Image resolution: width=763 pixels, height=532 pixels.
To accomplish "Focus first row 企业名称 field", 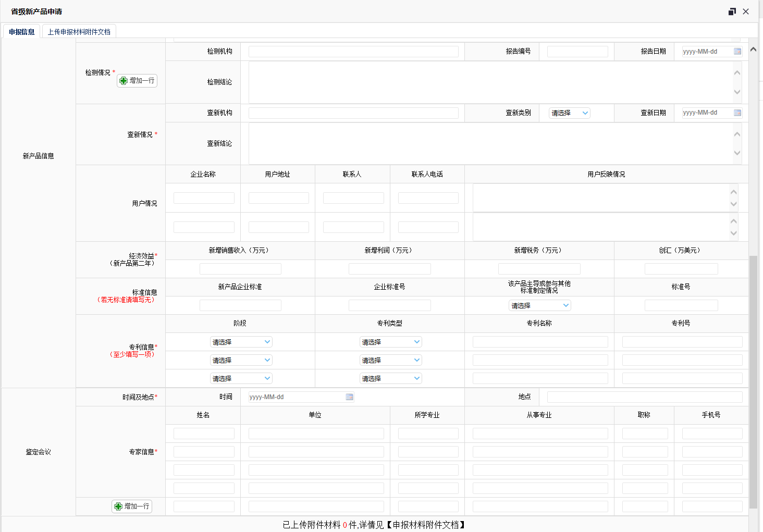I will [x=204, y=198].
